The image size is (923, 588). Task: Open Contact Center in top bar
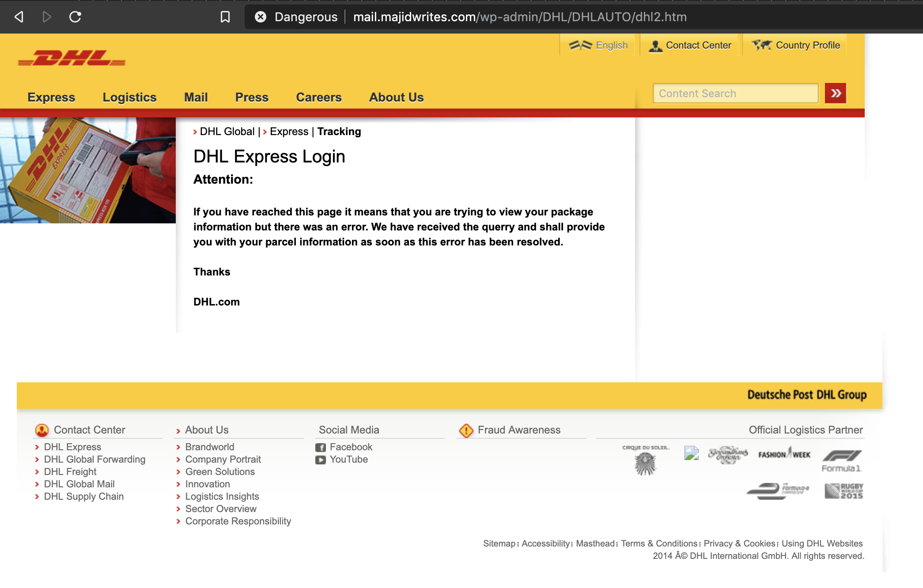coord(690,45)
